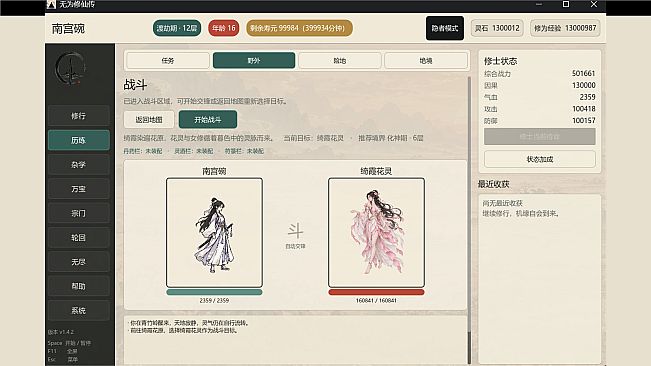Click the 修士状态 heading
The height and width of the screenshot is (366, 651).
[x=501, y=61]
